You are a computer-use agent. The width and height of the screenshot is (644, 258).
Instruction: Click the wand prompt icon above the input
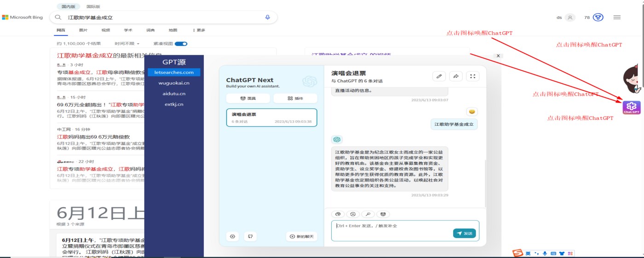368,214
